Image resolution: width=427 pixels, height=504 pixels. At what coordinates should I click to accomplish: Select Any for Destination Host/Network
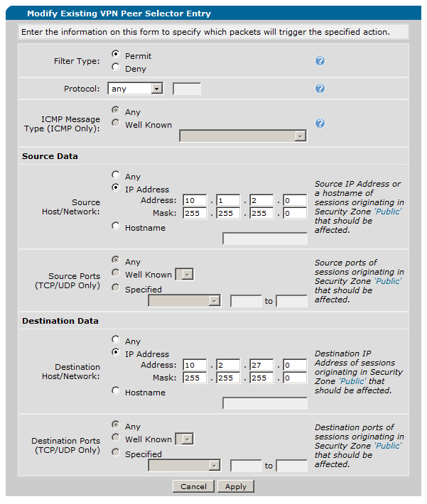click(x=116, y=340)
